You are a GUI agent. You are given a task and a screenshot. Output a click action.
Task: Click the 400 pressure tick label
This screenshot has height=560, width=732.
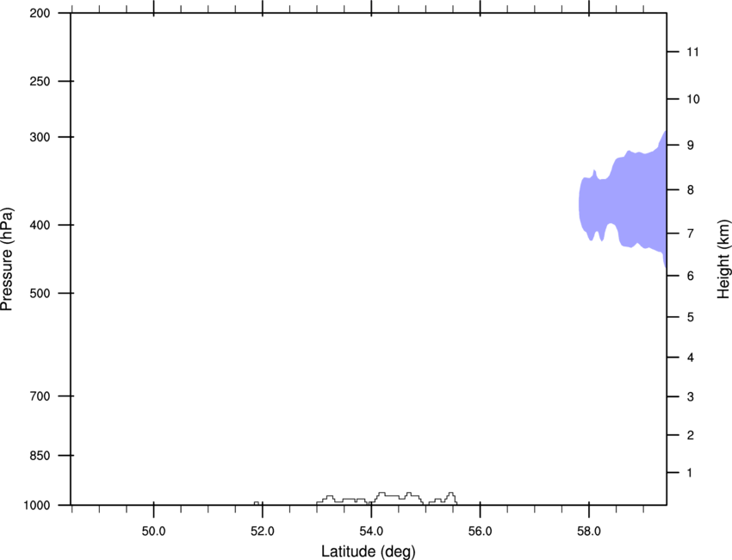point(40,225)
